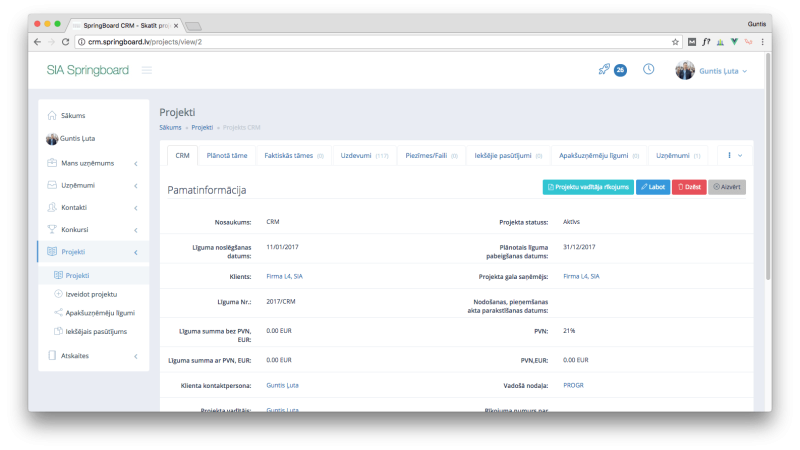Open Klients link Firma L4, SIA
Viewport: 800px width, 450px height.
pyautogui.click(x=284, y=277)
